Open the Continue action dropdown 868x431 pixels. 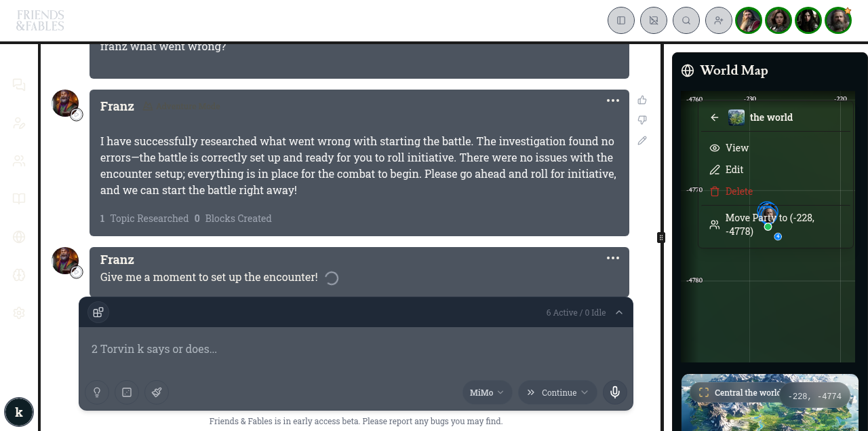coord(557,392)
